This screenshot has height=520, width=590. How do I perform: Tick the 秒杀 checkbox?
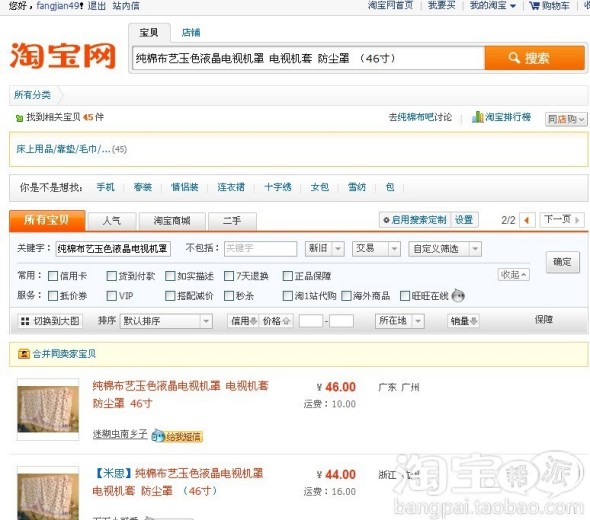point(229,296)
